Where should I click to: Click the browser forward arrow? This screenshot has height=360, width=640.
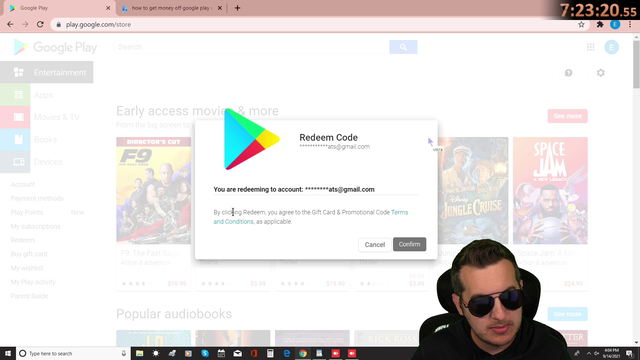(25, 24)
